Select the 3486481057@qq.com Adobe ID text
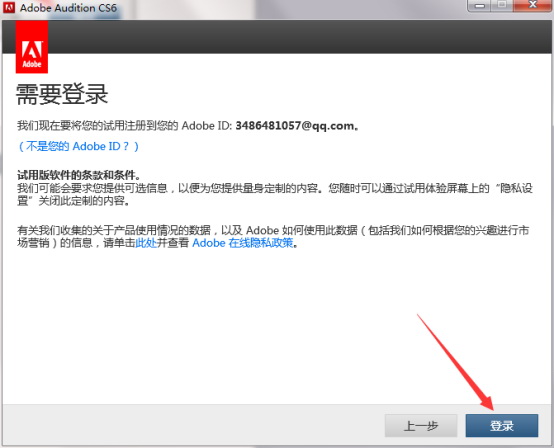The width and height of the screenshot is (554, 448). click(295, 126)
